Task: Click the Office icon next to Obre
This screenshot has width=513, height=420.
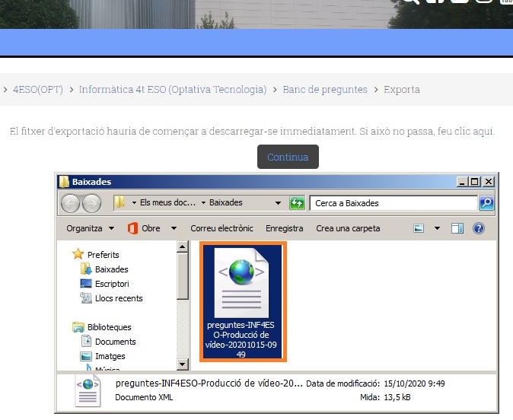Action: pyautogui.click(x=132, y=228)
